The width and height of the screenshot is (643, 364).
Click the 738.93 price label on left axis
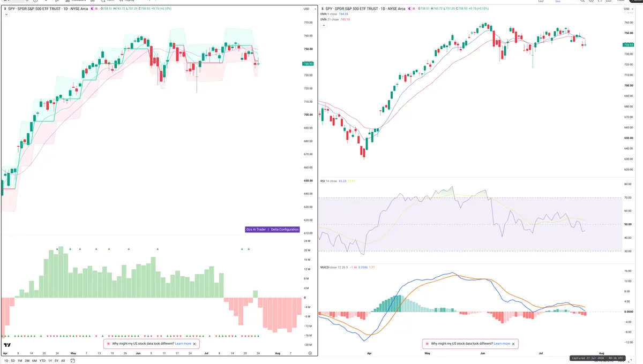coord(308,64)
